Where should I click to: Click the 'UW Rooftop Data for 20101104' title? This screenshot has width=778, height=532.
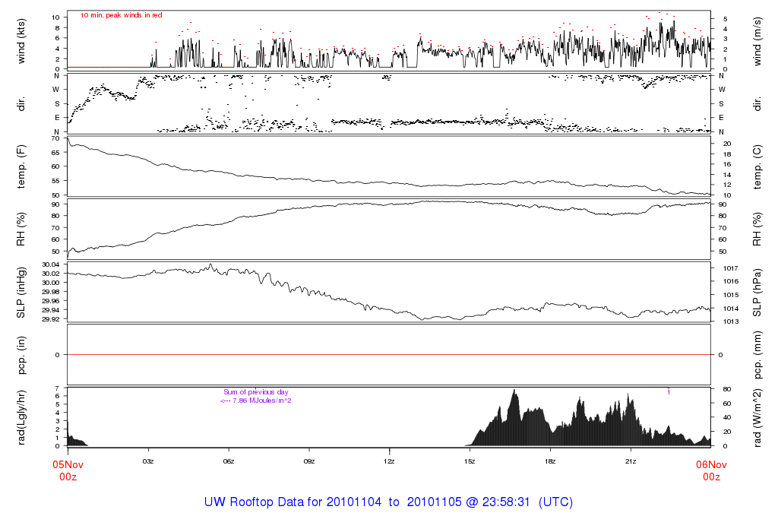(x=293, y=502)
